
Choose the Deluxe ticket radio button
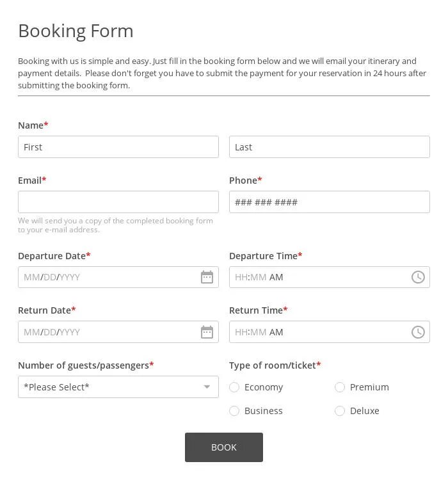click(x=340, y=411)
